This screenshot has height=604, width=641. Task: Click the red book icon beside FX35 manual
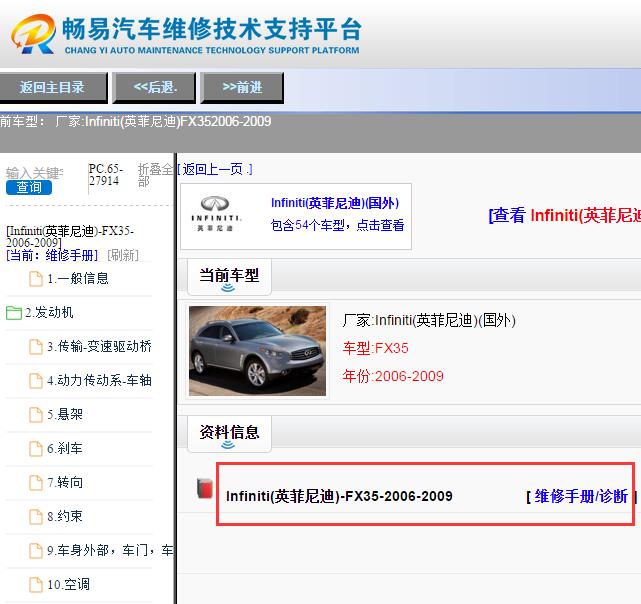click(x=205, y=488)
